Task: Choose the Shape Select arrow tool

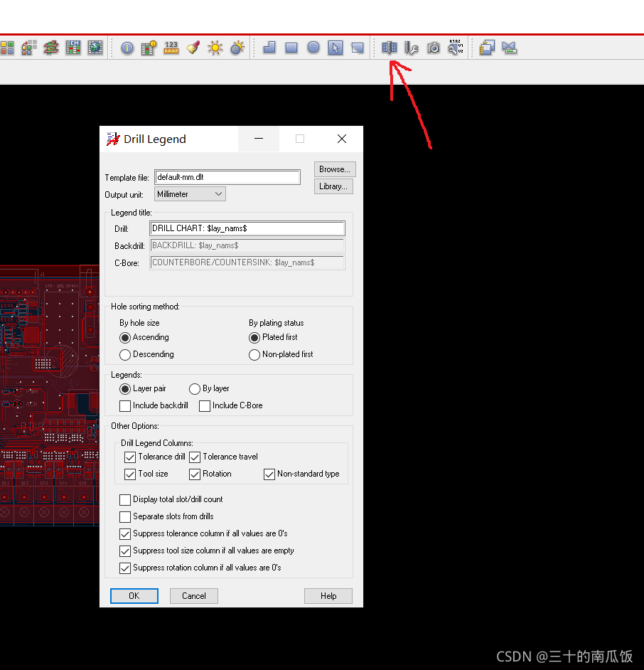Action: point(336,48)
